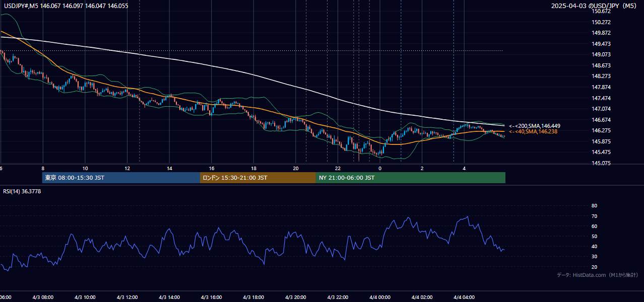
Task: Click price axis label 150.272
Action: coord(601,22)
